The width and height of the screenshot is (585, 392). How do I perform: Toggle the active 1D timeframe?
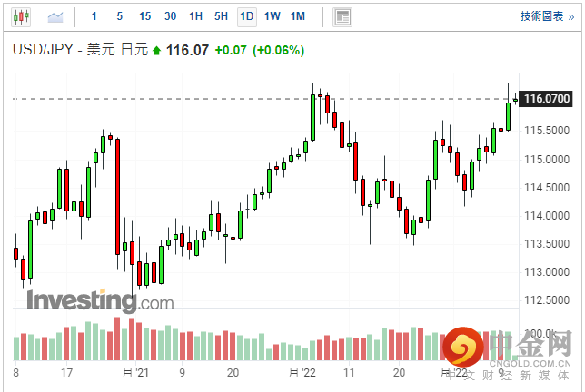[246, 16]
